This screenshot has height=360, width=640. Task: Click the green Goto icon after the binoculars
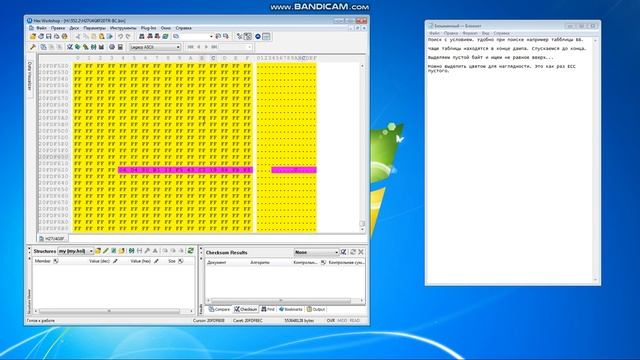coord(165,36)
